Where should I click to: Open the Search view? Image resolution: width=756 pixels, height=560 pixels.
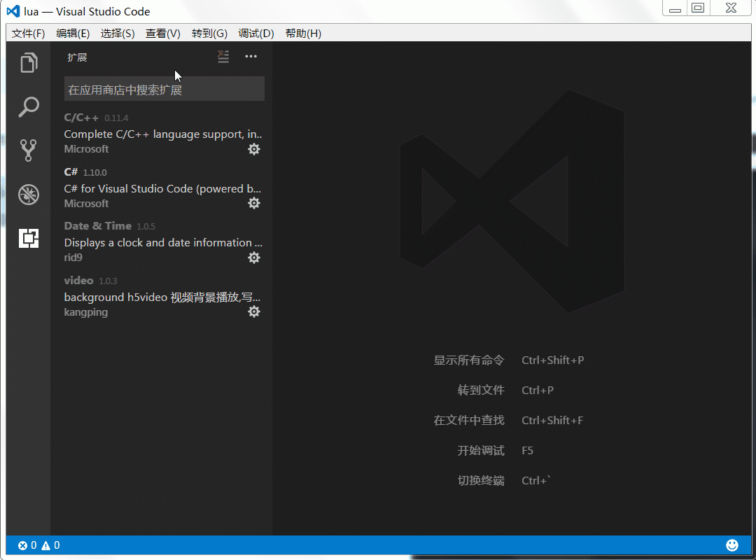(28, 106)
